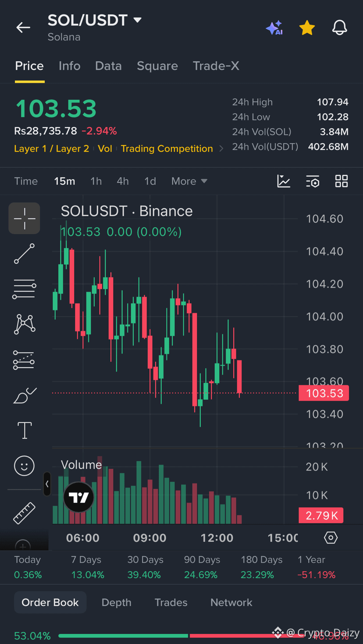Select the projection measurement tool

coord(24,360)
